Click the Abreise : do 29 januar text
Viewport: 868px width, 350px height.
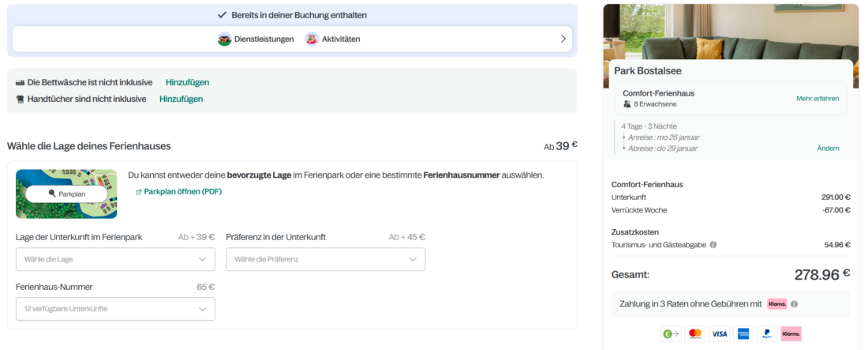[663, 149]
